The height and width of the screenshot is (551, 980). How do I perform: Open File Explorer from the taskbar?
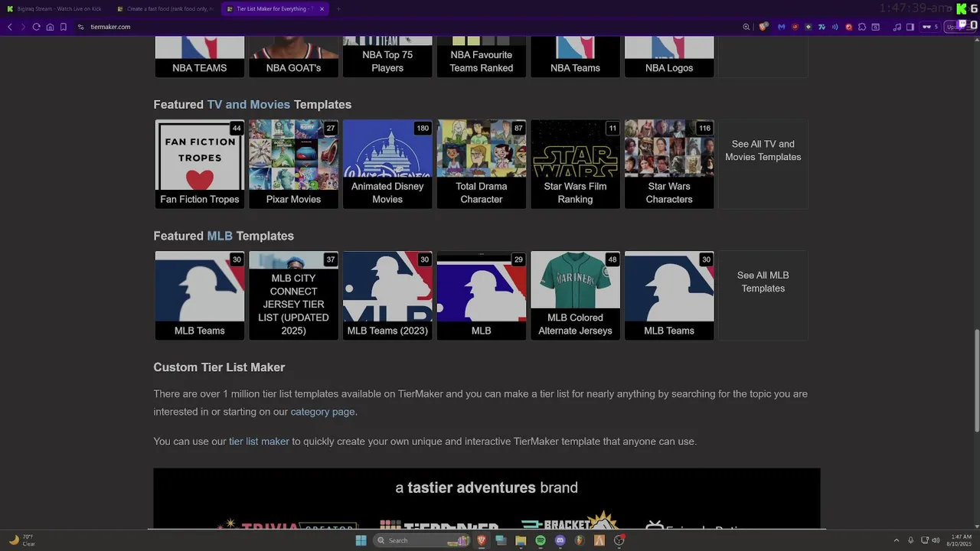point(521,540)
